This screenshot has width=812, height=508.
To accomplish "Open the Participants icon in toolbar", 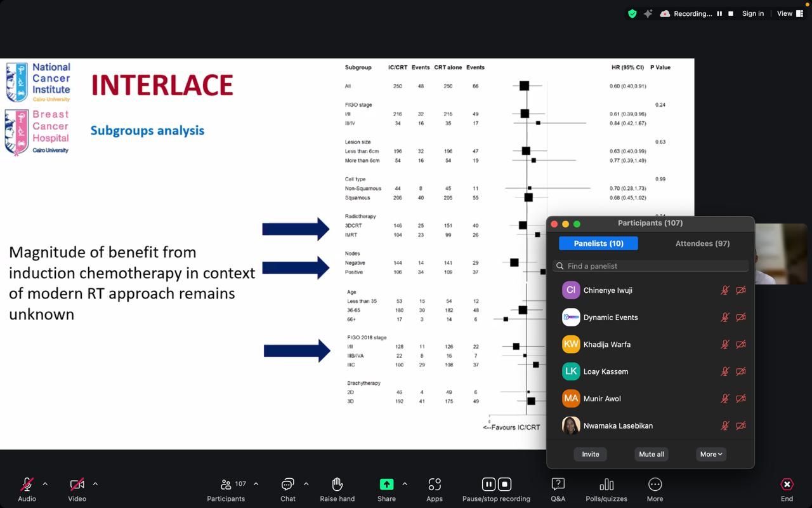I will pos(226,485).
